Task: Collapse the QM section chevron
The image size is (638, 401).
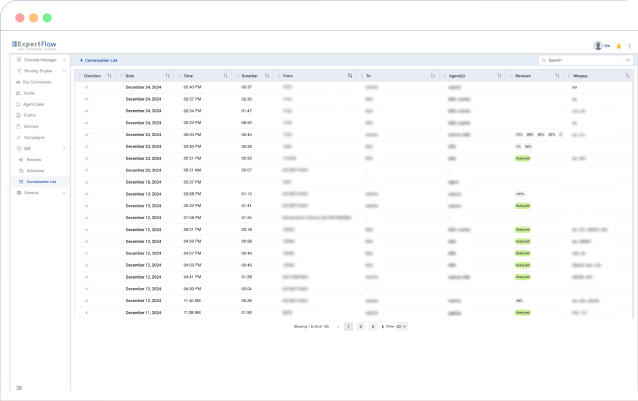Action: point(64,149)
